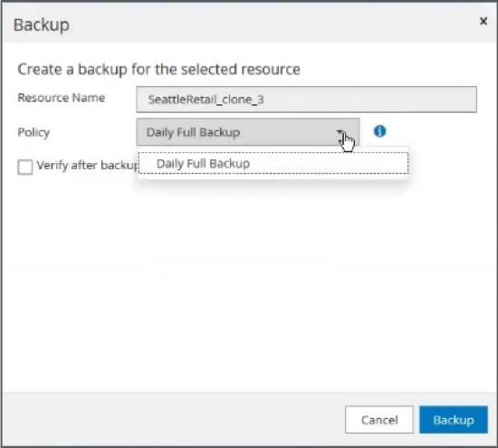Click the empty white body of the dialog
The image size is (498, 448).
point(249,286)
